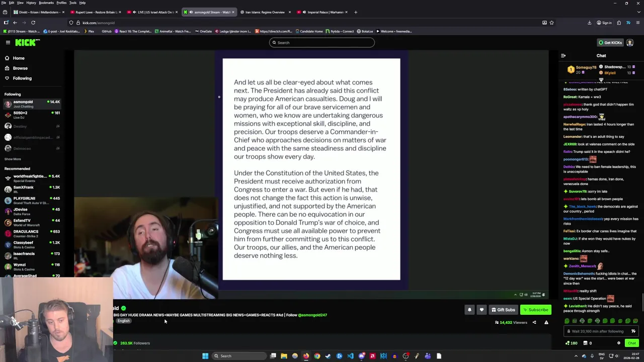Click the notification bell button for asmongold

click(x=469, y=310)
